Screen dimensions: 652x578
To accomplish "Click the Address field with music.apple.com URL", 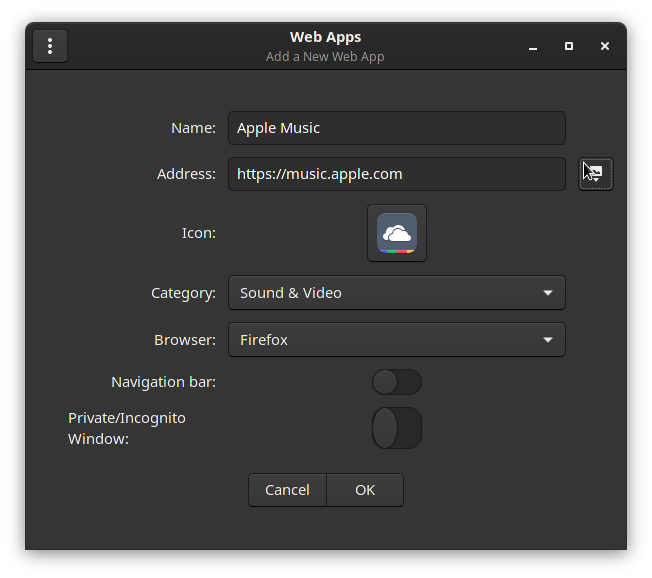I will click(397, 174).
